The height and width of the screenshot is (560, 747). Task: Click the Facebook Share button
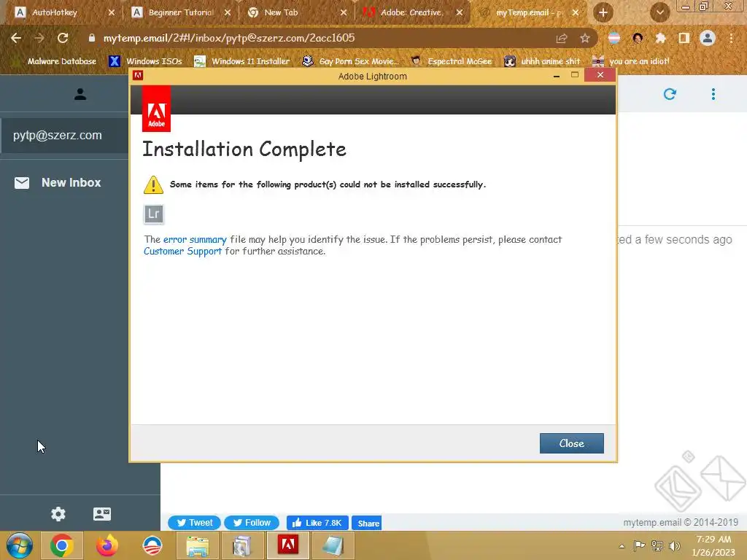(368, 523)
